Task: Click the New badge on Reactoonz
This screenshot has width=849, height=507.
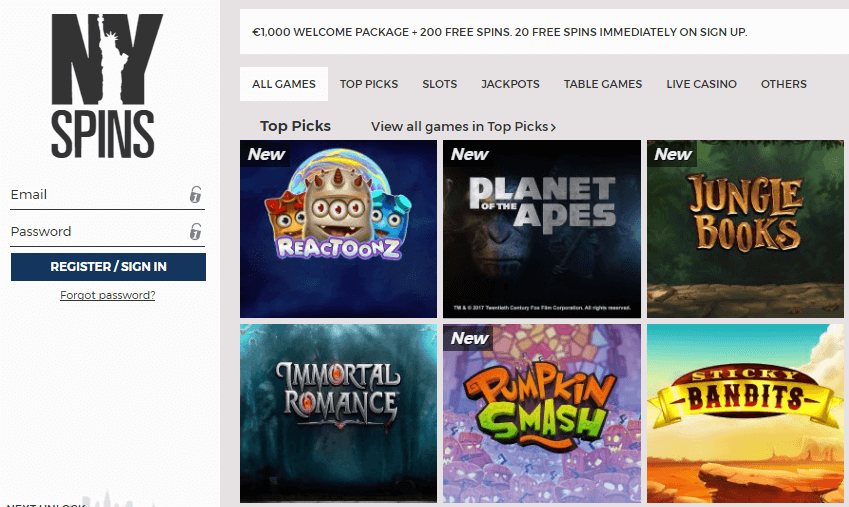Action: coord(265,154)
